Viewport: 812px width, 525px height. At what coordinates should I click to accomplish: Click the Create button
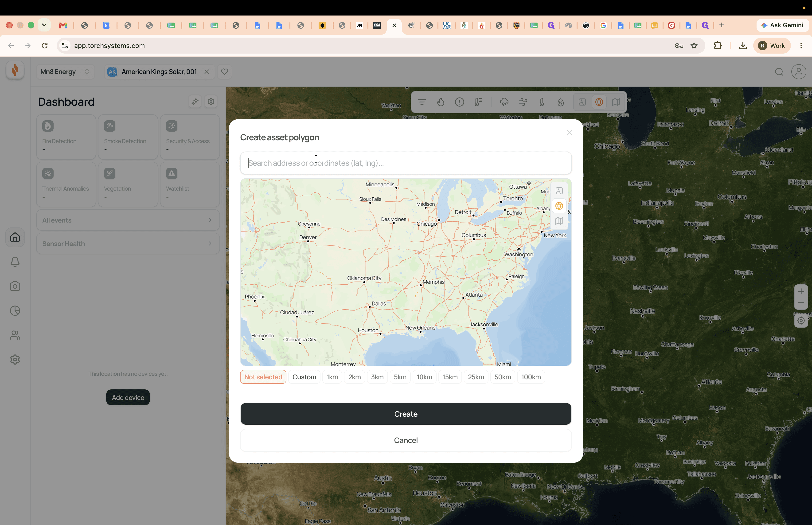406,414
